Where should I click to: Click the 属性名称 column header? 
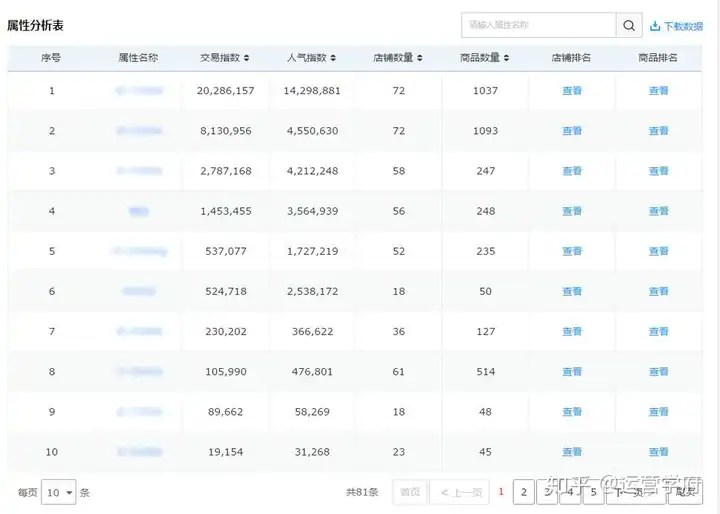click(x=138, y=58)
